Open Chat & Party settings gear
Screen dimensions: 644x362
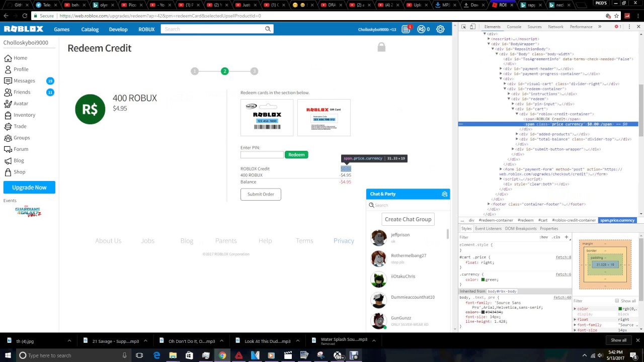pos(444,194)
